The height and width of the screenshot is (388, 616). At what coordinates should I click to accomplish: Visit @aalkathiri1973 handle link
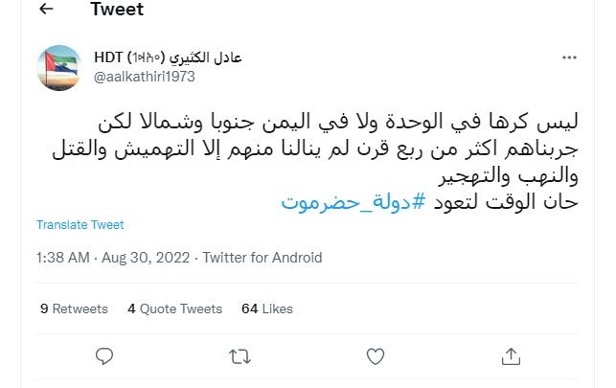[x=144, y=77]
